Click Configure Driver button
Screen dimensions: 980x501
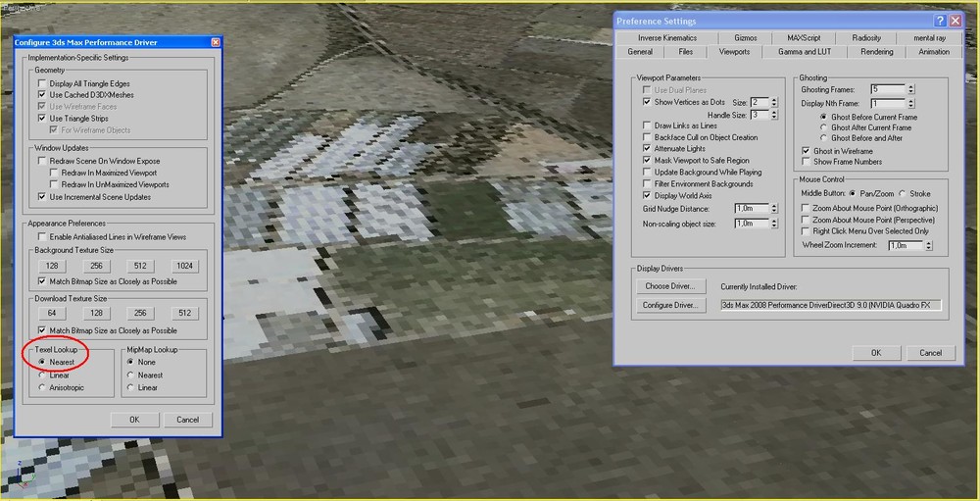pyautogui.click(x=671, y=306)
